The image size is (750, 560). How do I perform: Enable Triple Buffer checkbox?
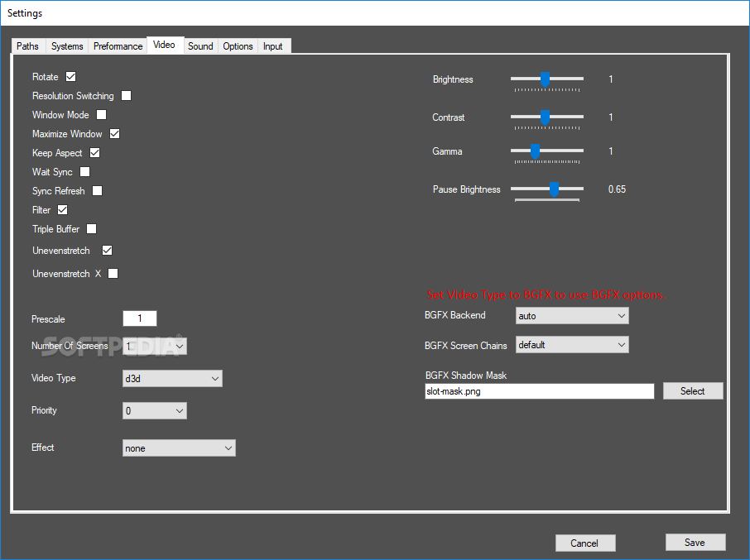(91, 229)
